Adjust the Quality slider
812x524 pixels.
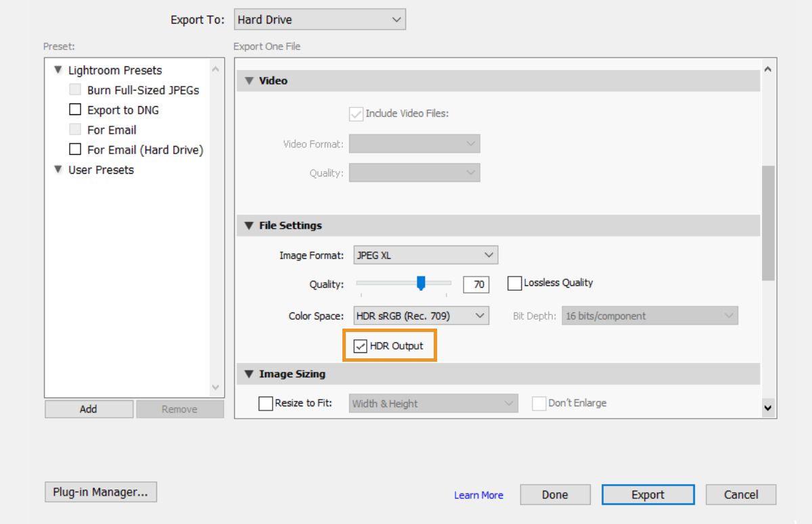click(x=421, y=283)
